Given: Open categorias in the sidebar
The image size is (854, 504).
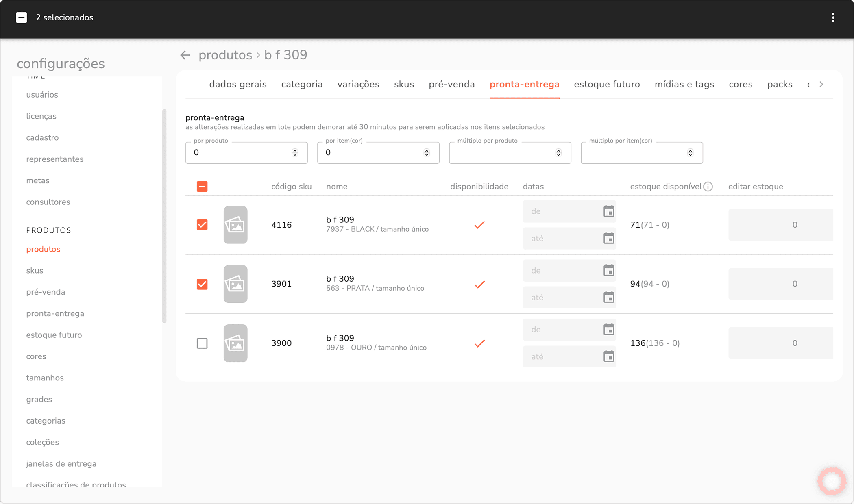Looking at the screenshot, I should (x=46, y=421).
